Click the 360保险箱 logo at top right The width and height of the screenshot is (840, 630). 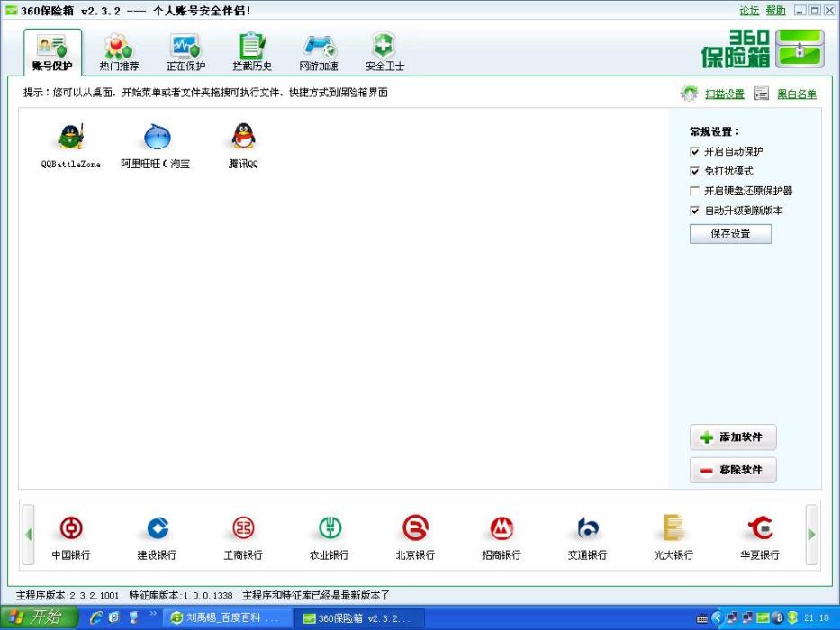[763, 49]
